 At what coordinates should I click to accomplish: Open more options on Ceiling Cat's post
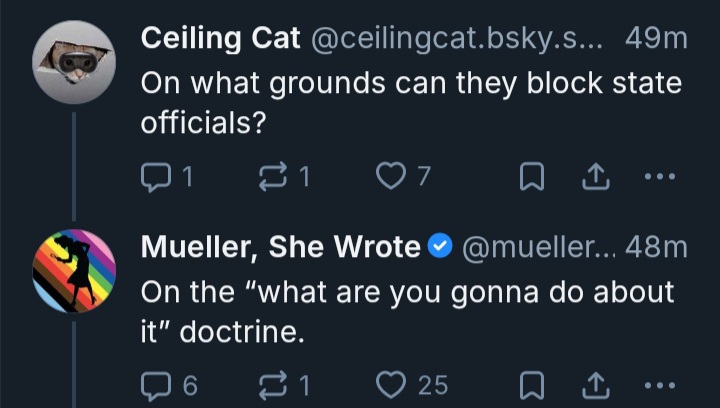click(656, 178)
